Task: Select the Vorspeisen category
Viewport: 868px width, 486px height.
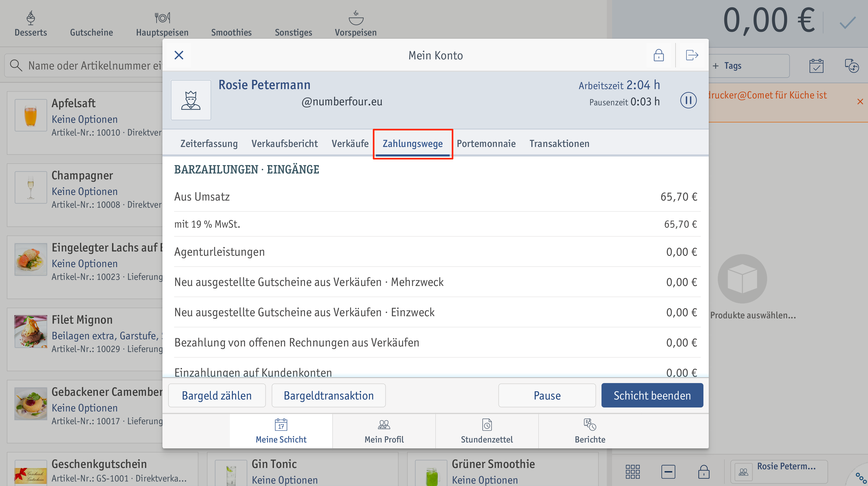Action: 355,24
